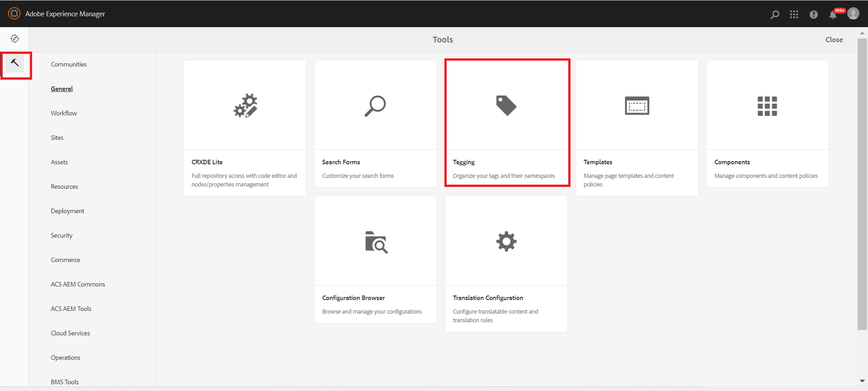Open the Components card title
This screenshot has width=868, height=391.
click(x=732, y=162)
